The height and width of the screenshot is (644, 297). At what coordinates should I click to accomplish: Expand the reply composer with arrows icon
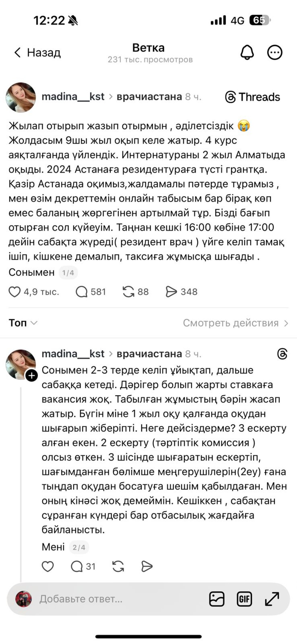272,599
